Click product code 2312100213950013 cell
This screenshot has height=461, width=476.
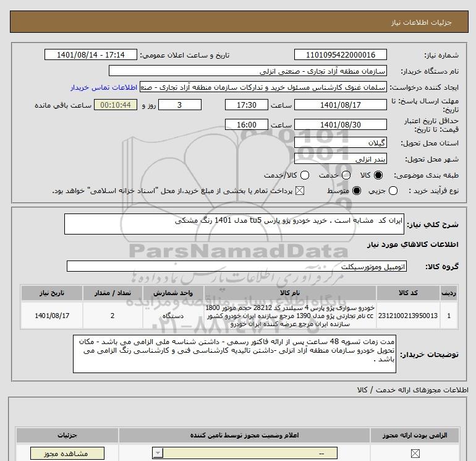pyautogui.click(x=408, y=316)
